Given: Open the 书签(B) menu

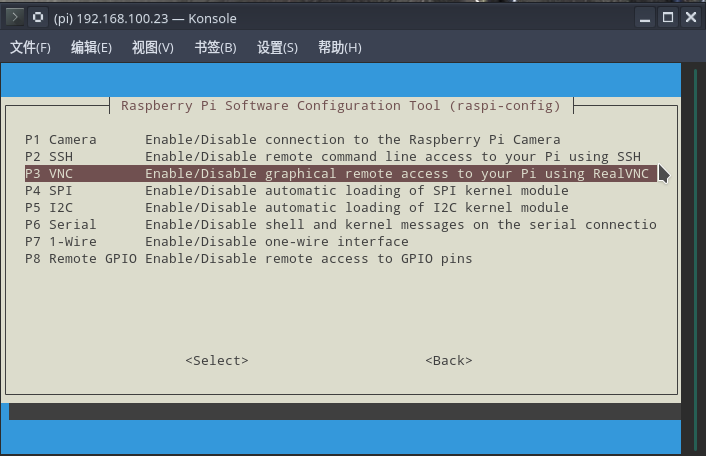Looking at the screenshot, I should coord(215,47).
